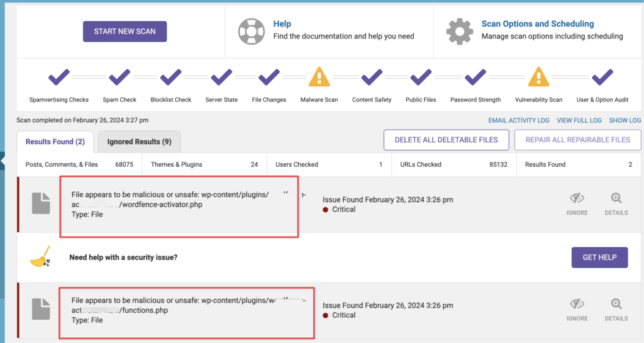644x343 pixels.
Task: Open Scan Options and Scheduling link
Action: coord(538,24)
